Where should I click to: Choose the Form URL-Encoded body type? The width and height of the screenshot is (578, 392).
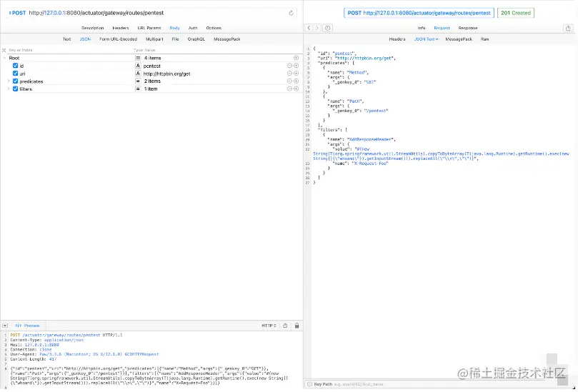point(119,39)
